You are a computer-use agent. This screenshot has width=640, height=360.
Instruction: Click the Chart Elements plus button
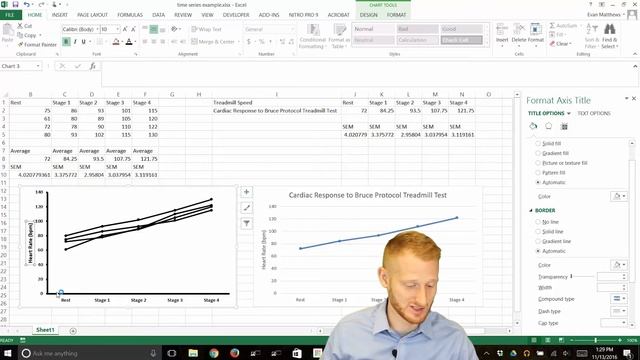(x=247, y=192)
